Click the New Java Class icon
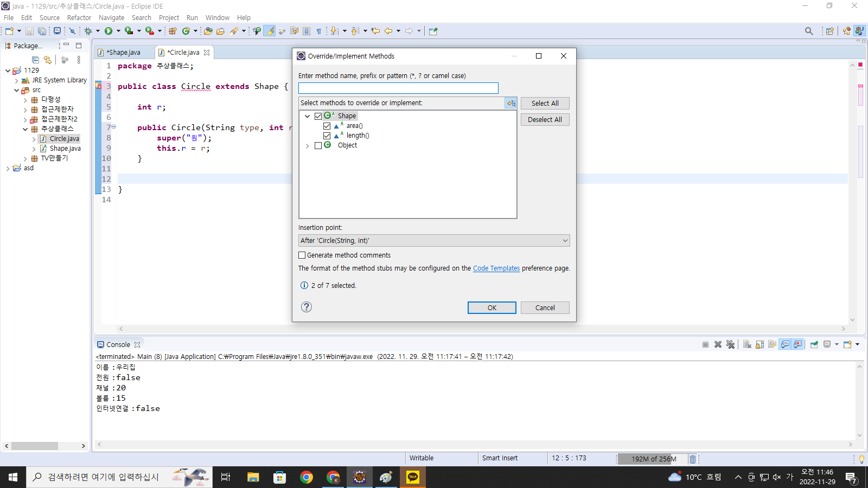 coord(186,31)
